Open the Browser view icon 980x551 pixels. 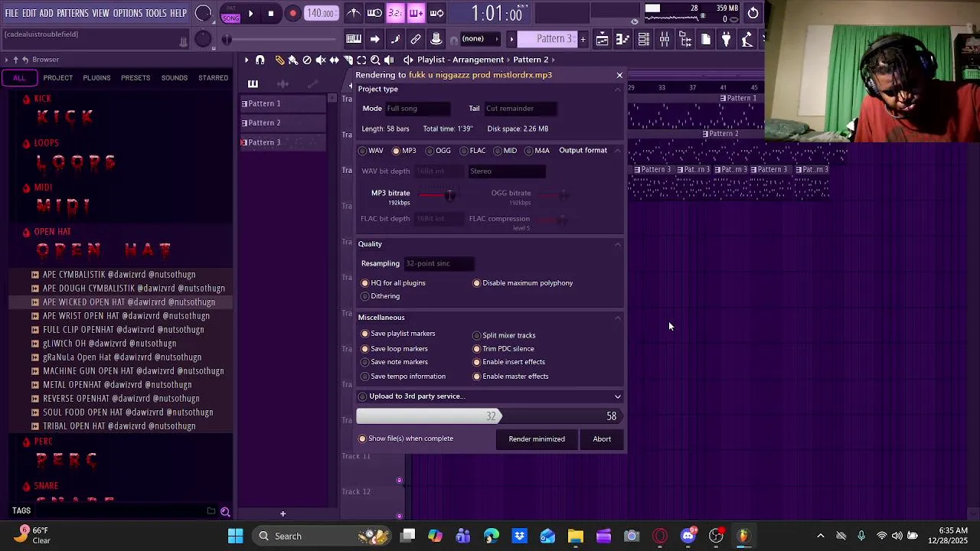tap(685, 39)
